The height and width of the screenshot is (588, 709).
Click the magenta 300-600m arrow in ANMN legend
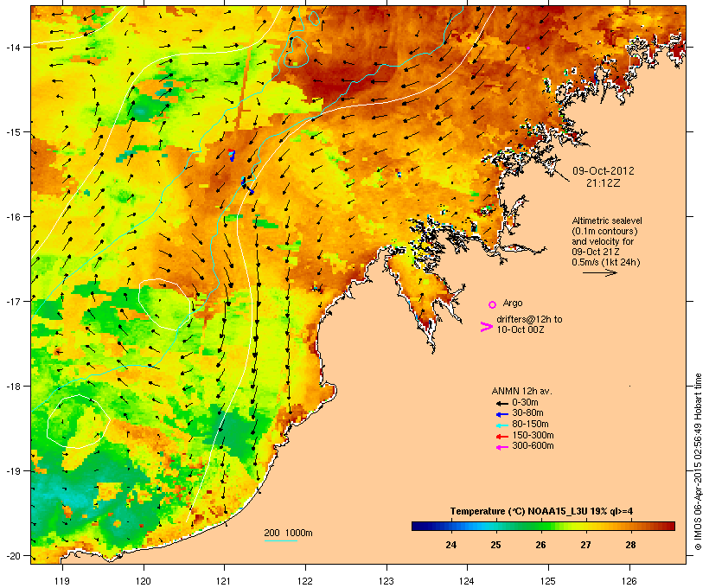point(501,447)
